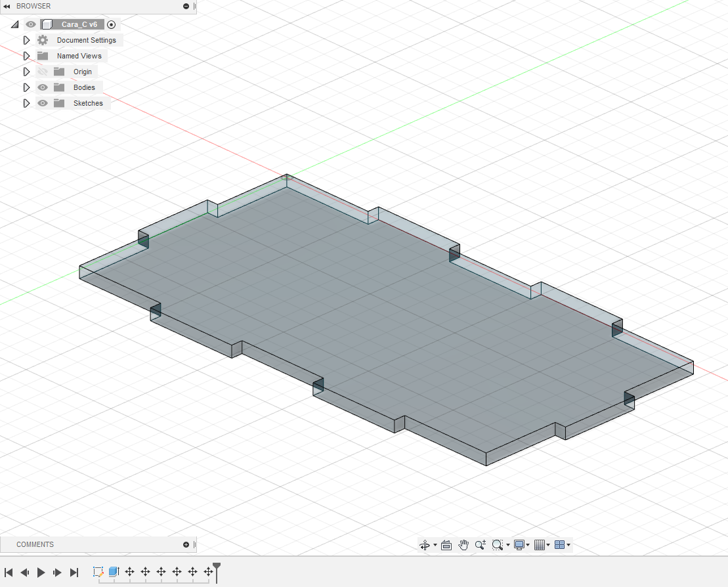Click the BROWSER panel header title
The image size is (728, 587).
coord(33,6)
